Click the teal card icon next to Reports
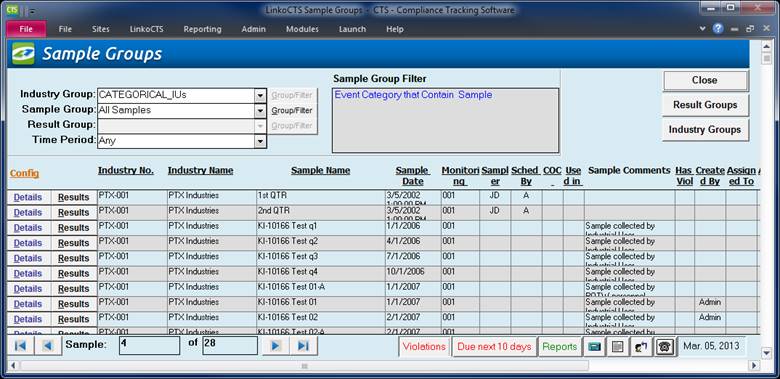 (x=594, y=347)
